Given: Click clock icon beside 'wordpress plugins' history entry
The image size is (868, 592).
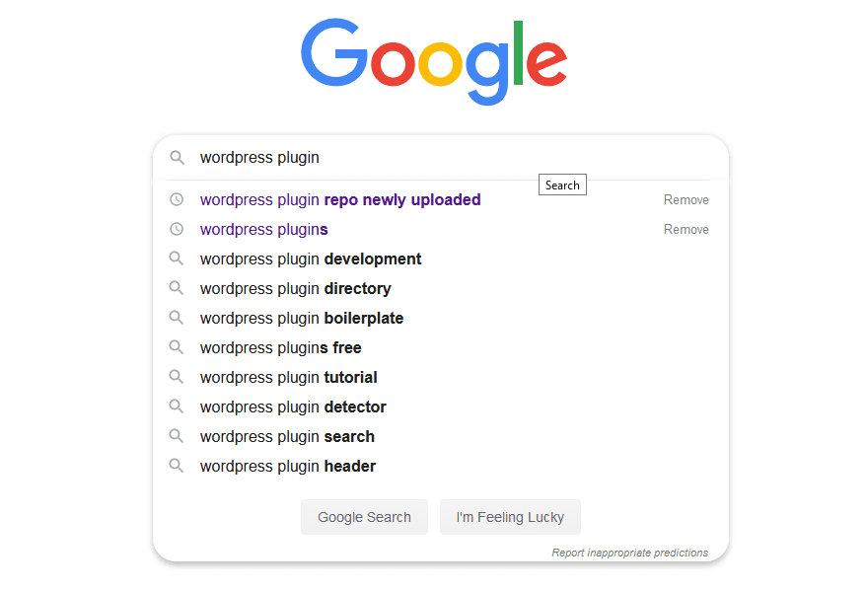Looking at the screenshot, I should point(177,229).
